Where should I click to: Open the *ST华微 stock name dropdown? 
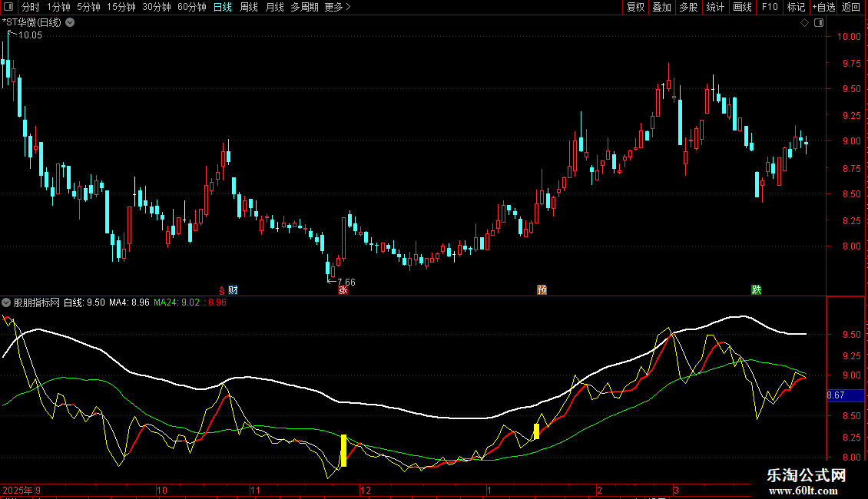[x=71, y=23]
